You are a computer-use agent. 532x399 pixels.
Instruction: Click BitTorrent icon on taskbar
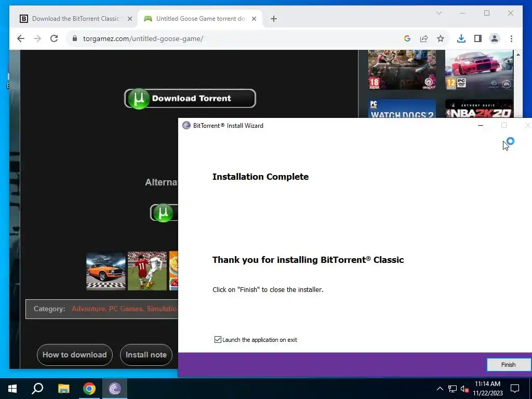pos(115,389)
